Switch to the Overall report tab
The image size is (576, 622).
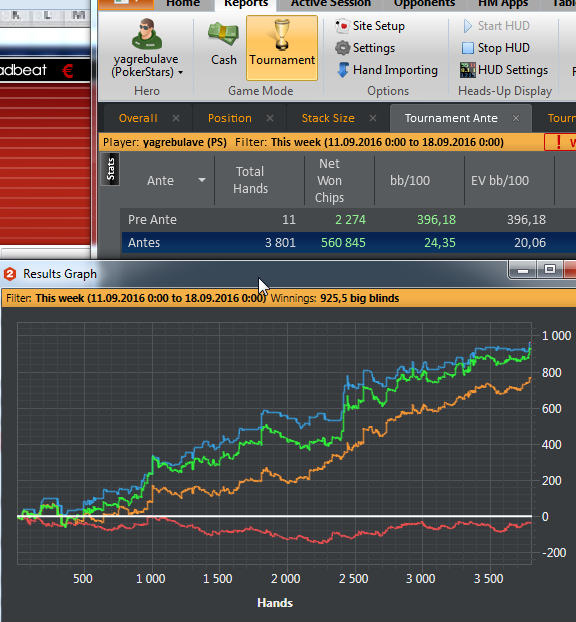click(138, 118)
